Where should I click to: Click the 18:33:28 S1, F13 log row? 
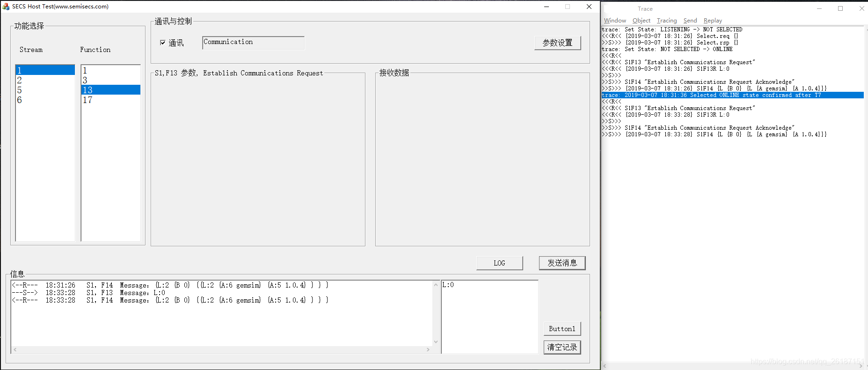pyautogui.click(x=88, y=293)
